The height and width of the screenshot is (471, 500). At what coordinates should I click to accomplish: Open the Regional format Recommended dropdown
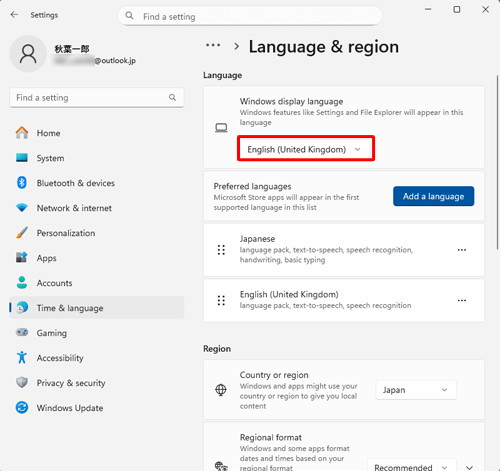click(x=411, y=467)
